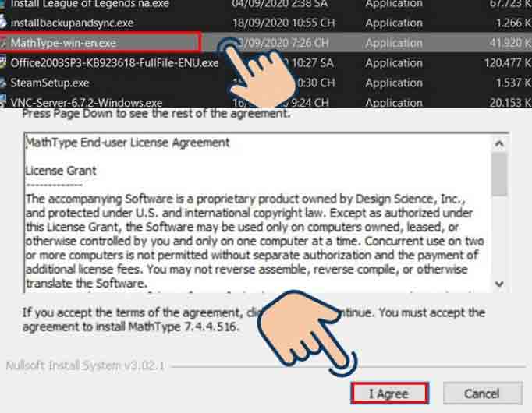
Task: Click the size value 41.920 K
Action: [510, 43]
